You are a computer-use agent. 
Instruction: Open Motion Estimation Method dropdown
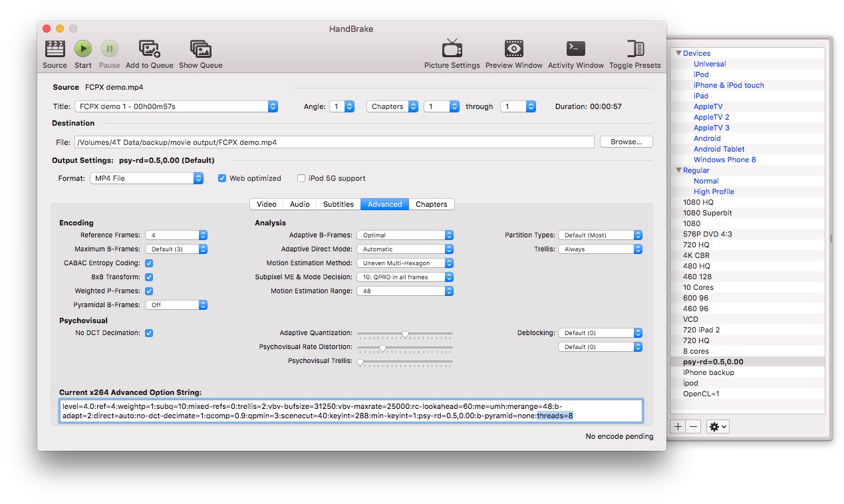pos(405,263)
